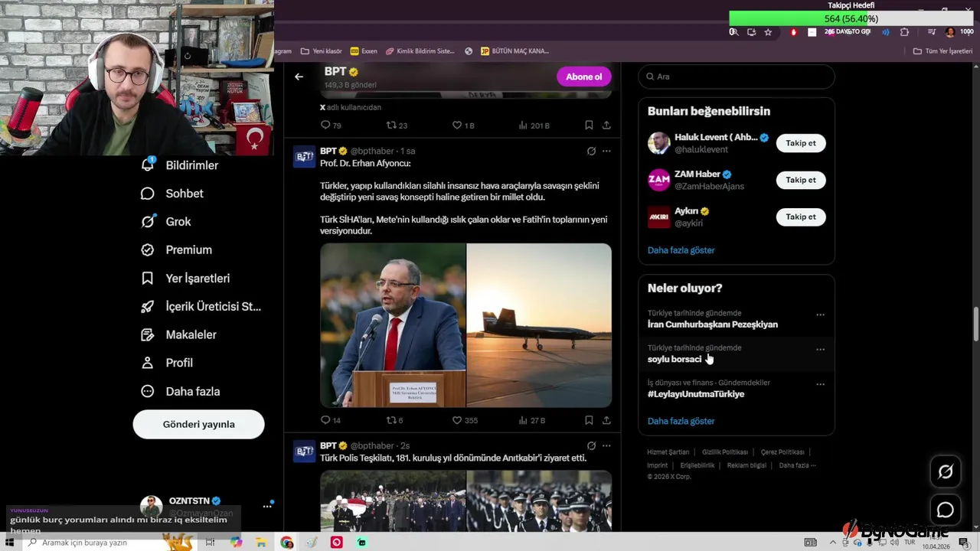Viewport: 980px width, 551px height.
Task: Open Sohbet in the sidebar
Action: (172, 194)
